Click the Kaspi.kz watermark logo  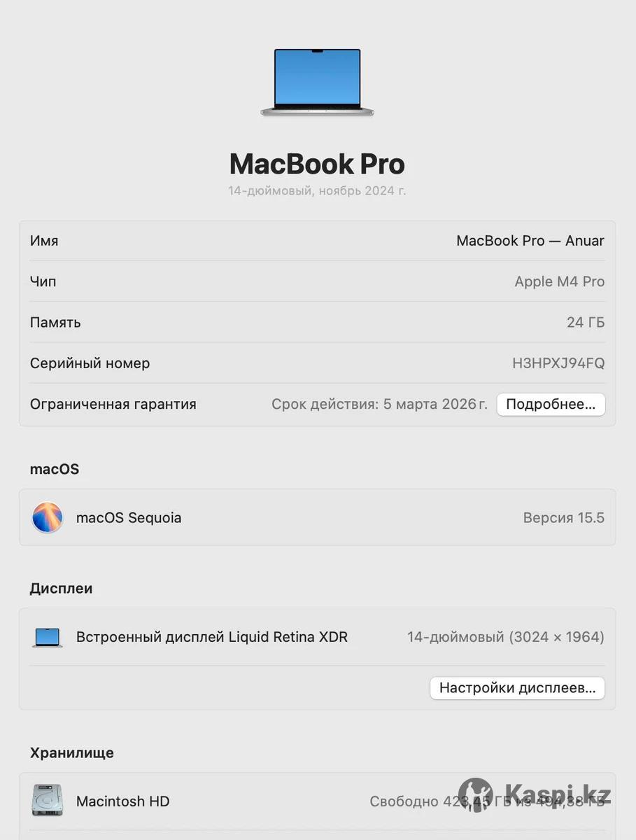click(x=535, y=796)
